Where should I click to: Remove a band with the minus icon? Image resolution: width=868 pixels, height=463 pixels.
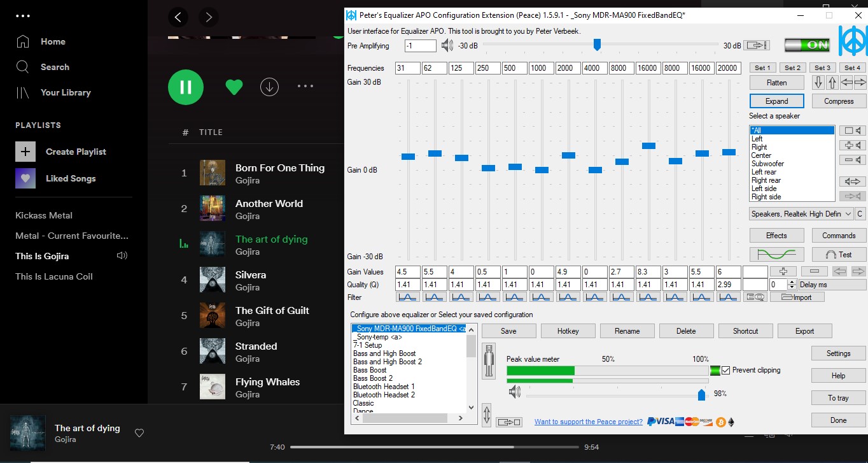[814, 271]
